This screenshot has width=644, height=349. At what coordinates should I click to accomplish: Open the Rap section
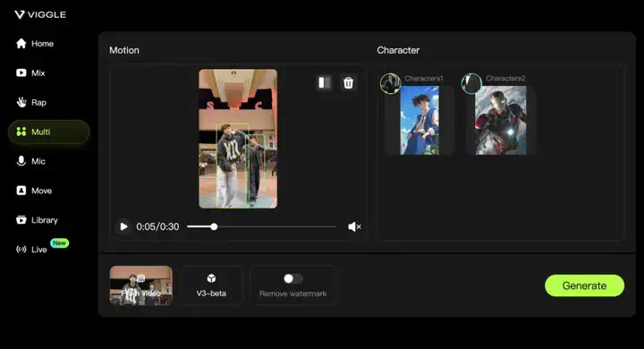[x=31, y=102]
